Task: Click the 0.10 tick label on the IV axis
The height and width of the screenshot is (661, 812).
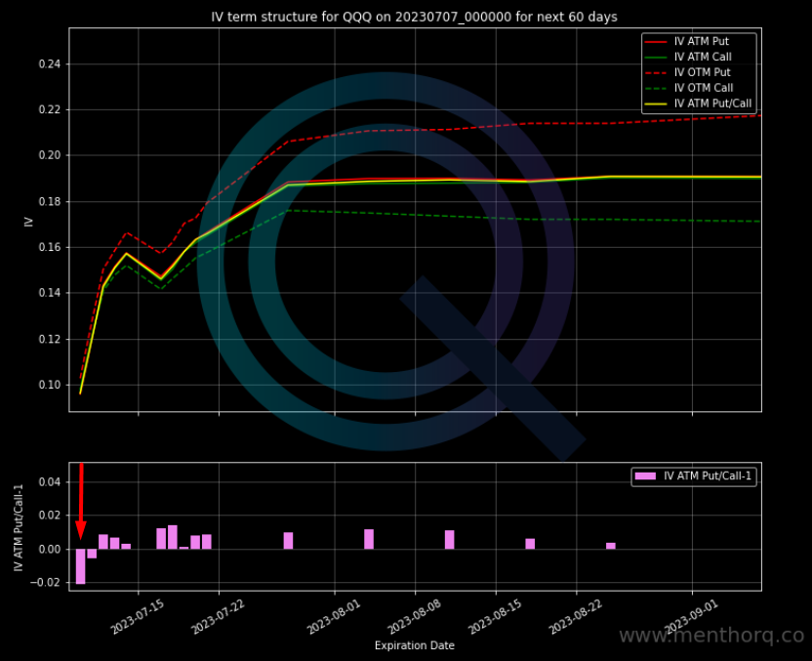Action: point(50,385)
